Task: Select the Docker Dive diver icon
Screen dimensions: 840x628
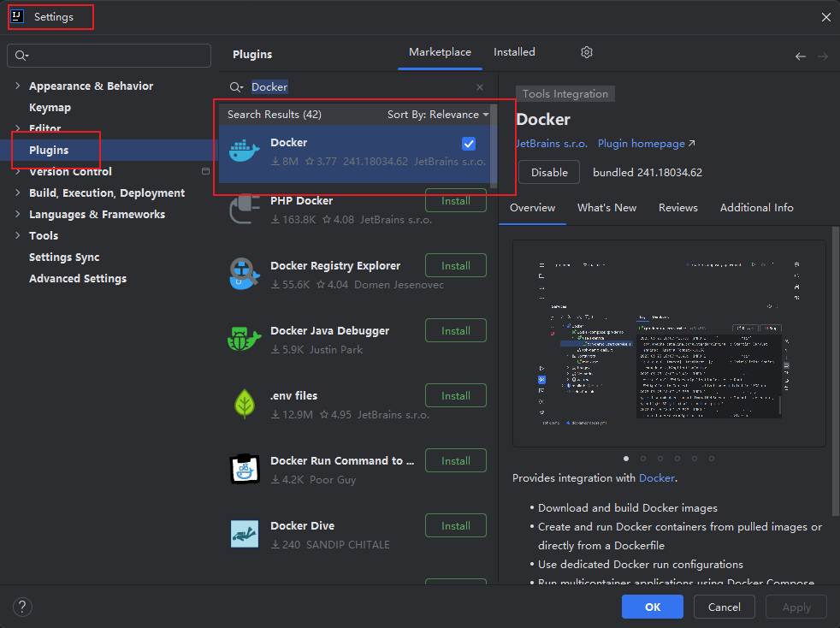Action: point(245,534)
